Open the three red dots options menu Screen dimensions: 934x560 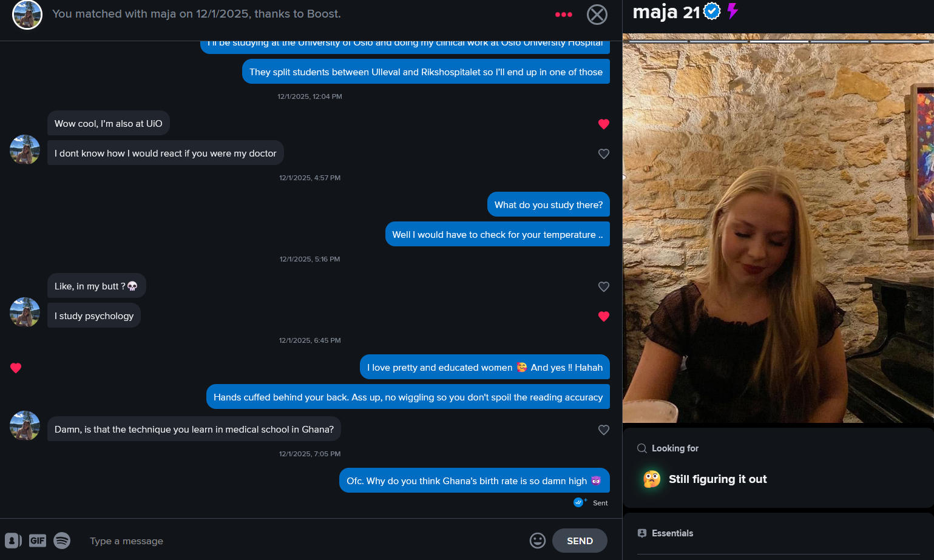564,15
